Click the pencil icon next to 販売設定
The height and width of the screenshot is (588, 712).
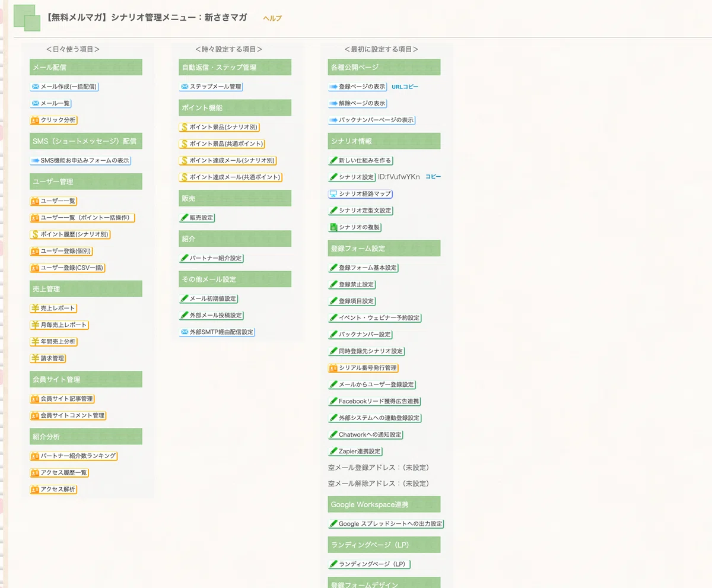(x=184, y=218)
